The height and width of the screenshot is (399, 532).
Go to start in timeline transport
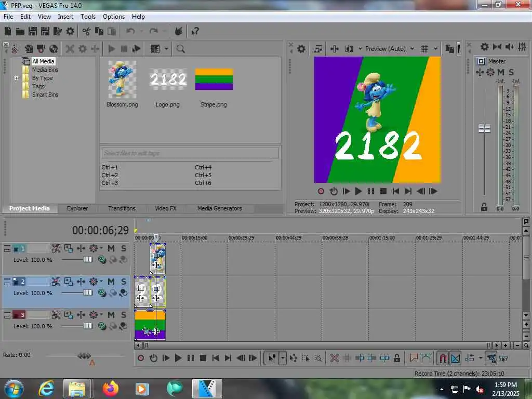[x=216, y=358]
